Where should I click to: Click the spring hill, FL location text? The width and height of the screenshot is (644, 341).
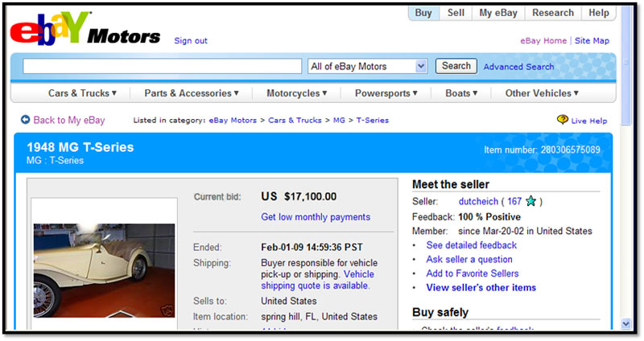[x=319, y=317]
